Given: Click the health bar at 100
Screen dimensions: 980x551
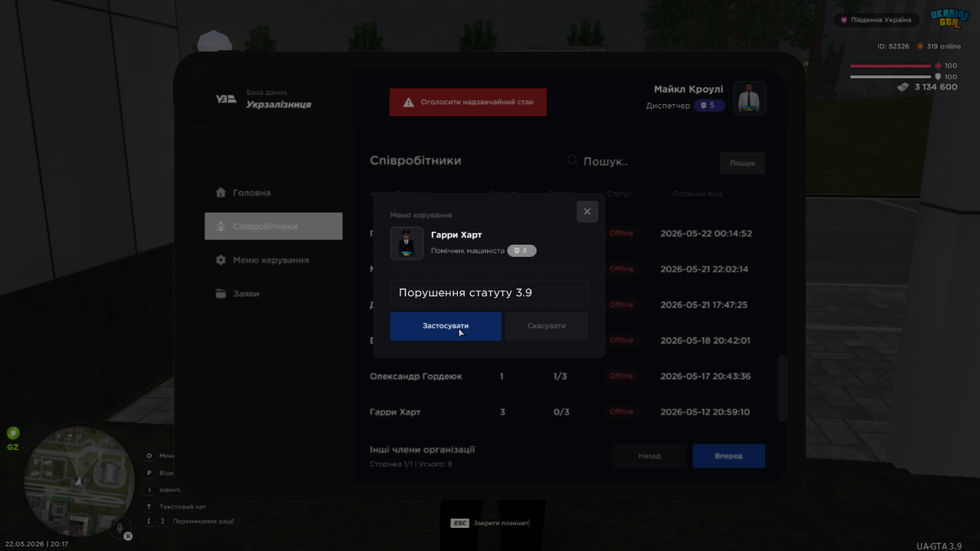Looking at the screenshot, I should [x=890, y=66].
